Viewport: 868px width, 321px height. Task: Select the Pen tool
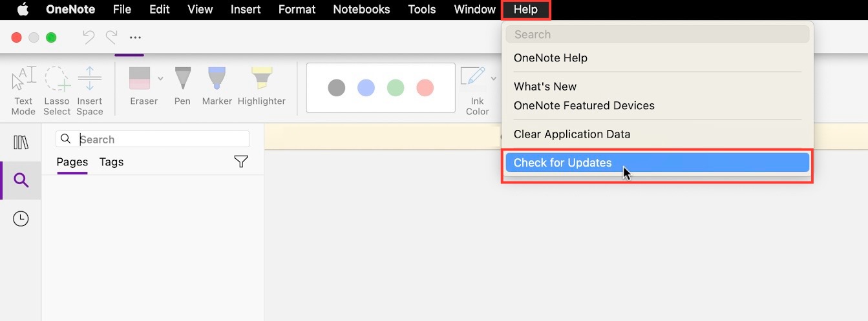182,85
